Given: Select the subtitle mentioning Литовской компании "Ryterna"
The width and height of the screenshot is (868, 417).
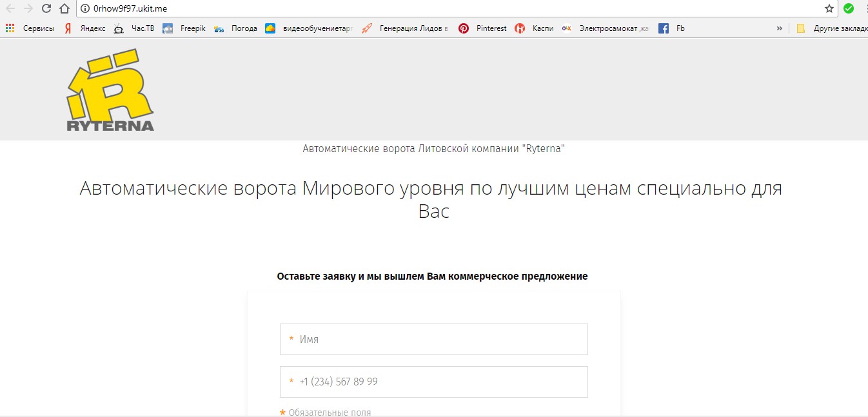Looking at the screenshot, I should 433,149.
